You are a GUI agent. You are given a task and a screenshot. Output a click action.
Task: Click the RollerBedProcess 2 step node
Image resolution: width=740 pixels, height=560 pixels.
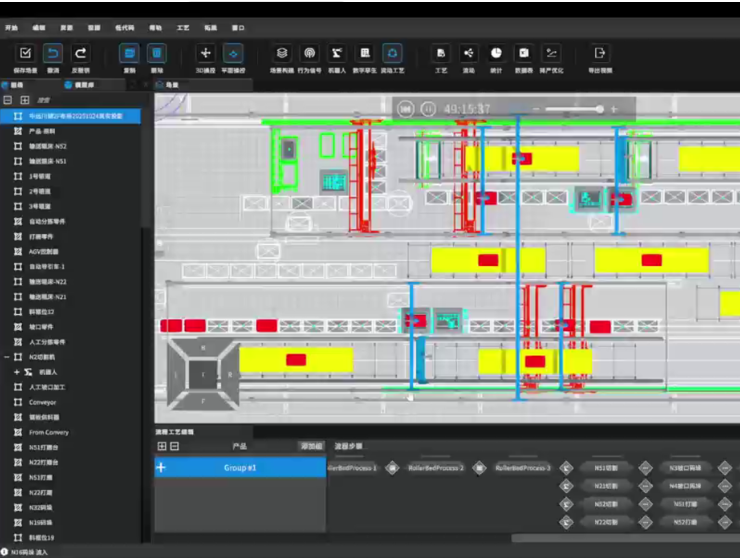coord(436,468)
